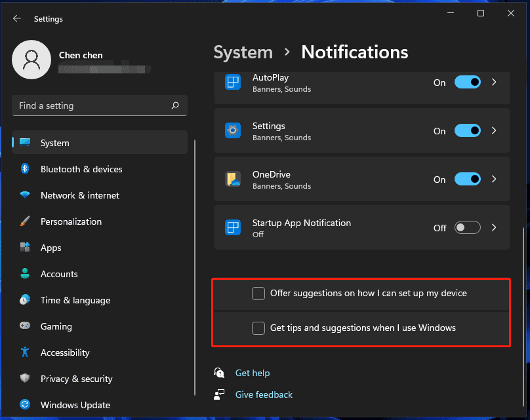Click the Network & internet globe icon
The width and height of the screenshot is (530, 420).
(25, 195)
